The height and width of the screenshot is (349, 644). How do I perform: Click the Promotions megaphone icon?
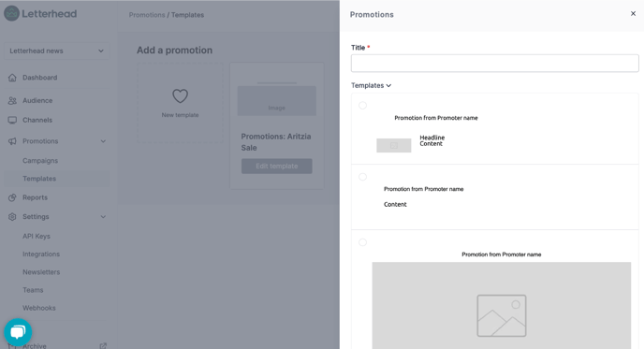tap(12, 141)
